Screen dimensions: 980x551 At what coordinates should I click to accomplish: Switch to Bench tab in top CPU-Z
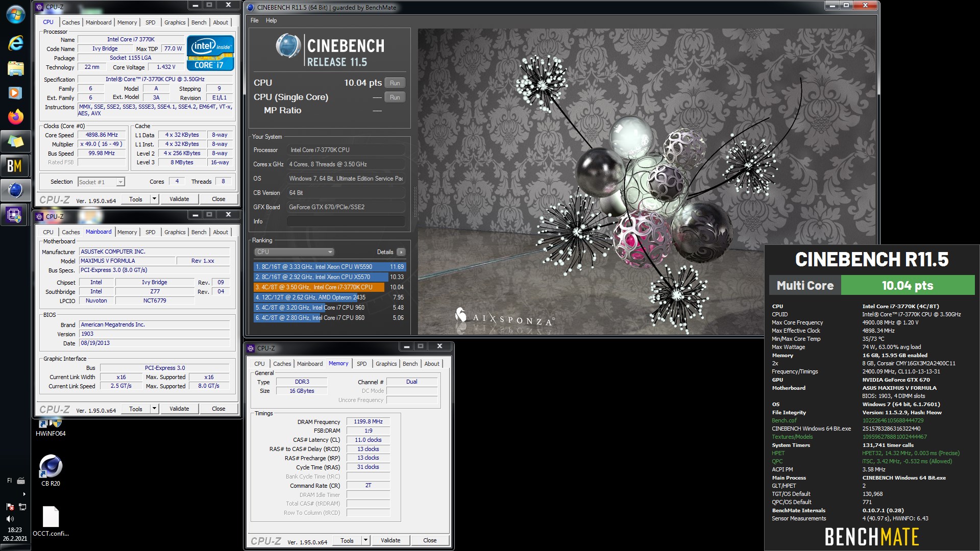click(199, 22)
